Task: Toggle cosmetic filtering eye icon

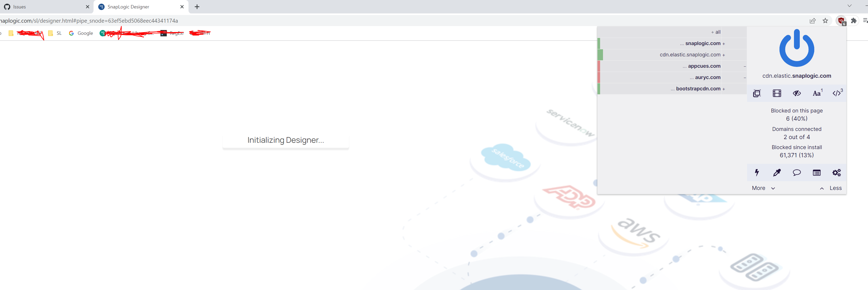Action: pyautogui.click(x=797, y=93)
